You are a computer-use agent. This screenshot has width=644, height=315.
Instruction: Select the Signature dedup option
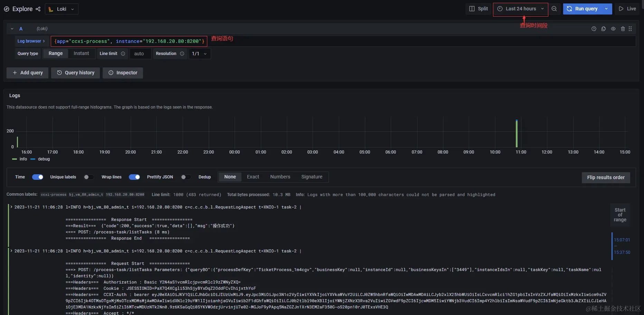coord(312,177)
